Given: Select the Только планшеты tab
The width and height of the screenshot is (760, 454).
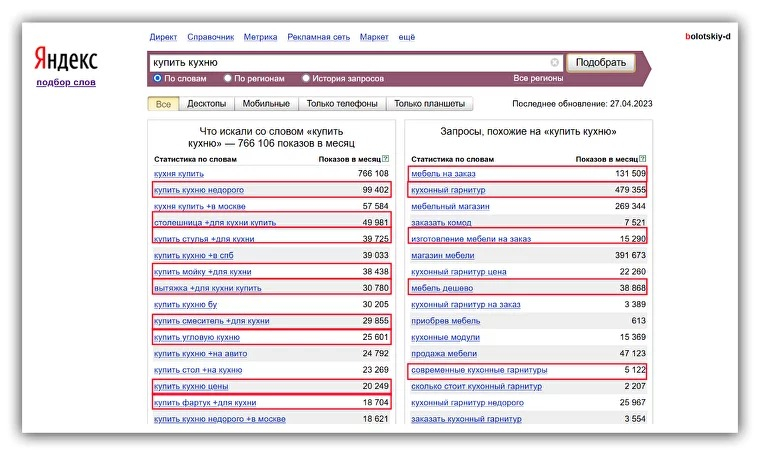Looking at the screenshot, I should pos(429,104).
